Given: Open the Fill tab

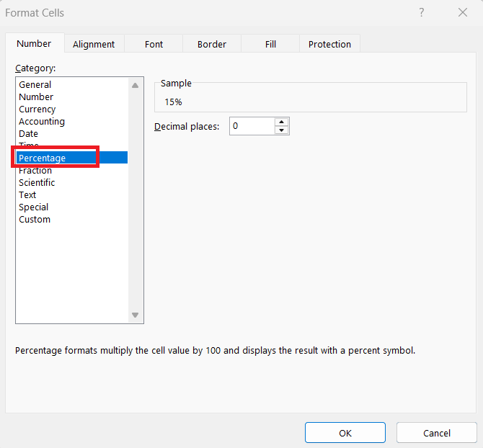Looking at the screenshot, I should 270,44.
